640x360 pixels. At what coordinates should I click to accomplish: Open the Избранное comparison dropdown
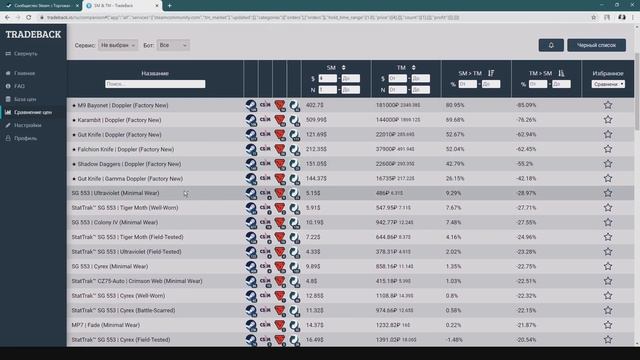[608, 84]
